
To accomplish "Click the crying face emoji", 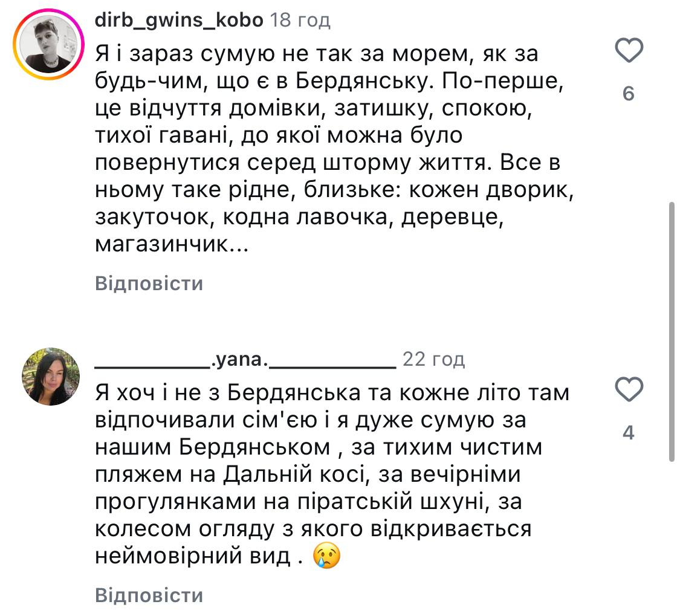I will pyautogui.click(x=326, y=555).
